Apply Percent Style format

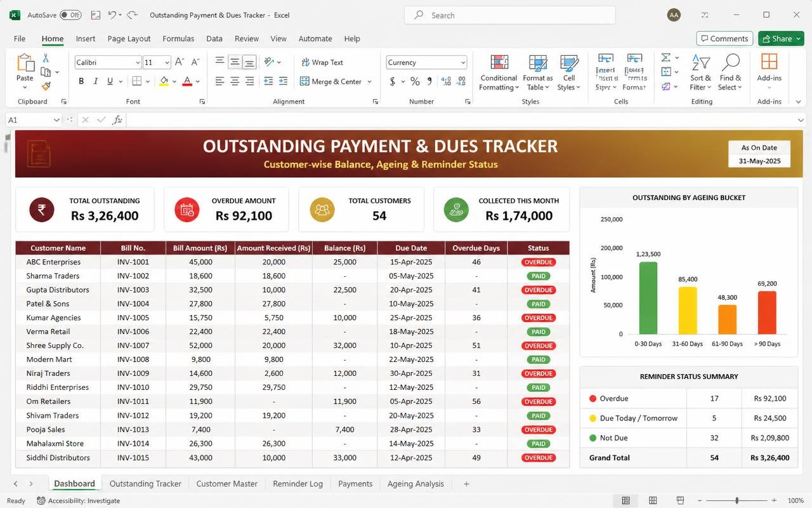pyautogui.click(x=415, y=81)
